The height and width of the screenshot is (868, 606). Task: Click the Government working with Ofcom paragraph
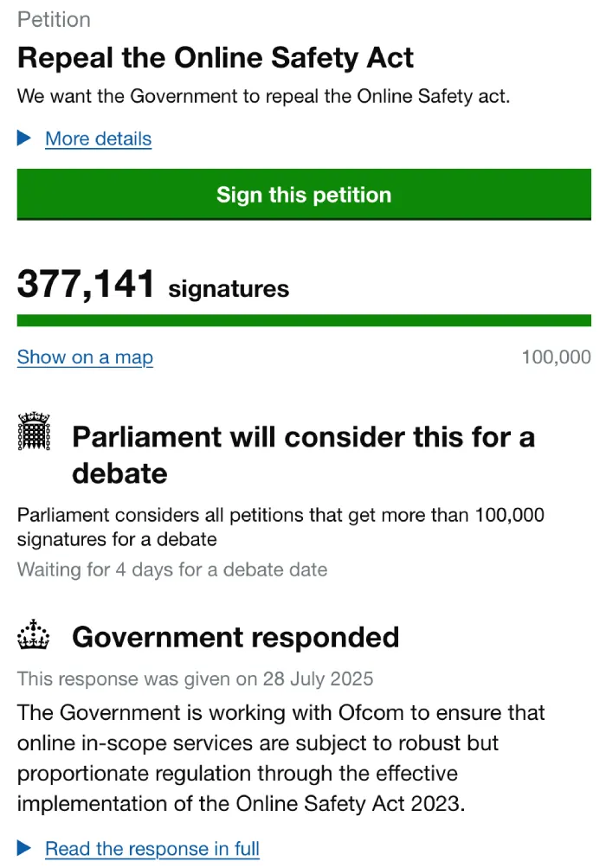click(280, 758)
